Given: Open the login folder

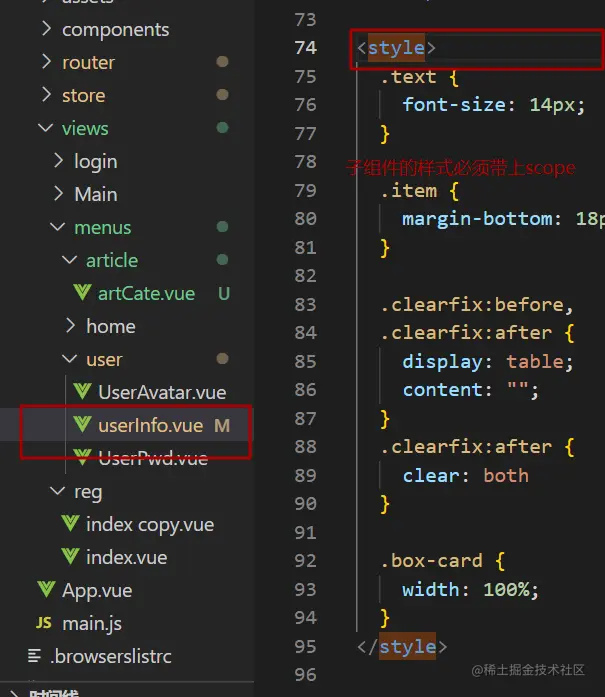Looking at the screenshot, I should click(x=96, y=162).
